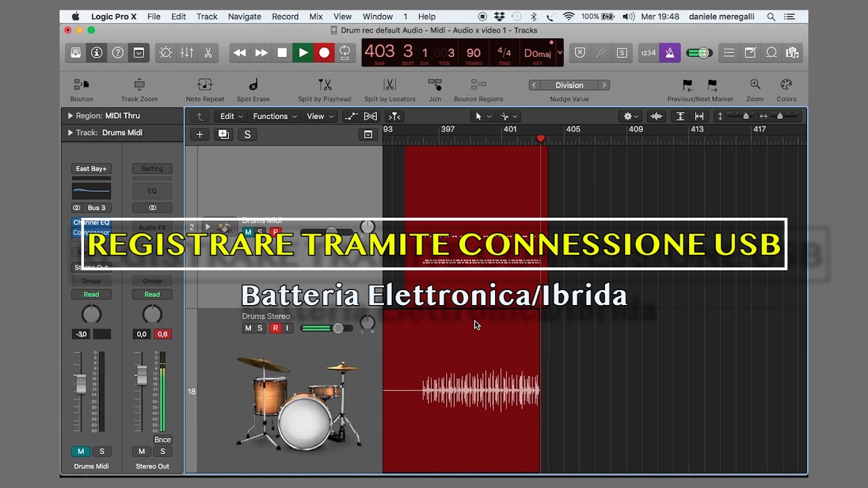
Task: Open the Division nudge value selector
Action: pos(569,85)
